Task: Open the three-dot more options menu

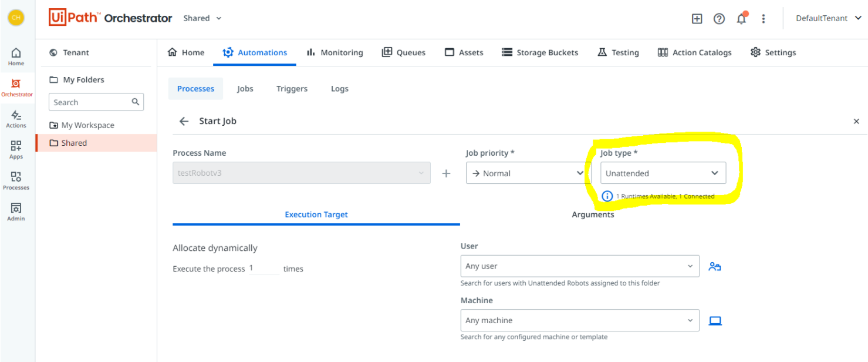Action: (763, 19)
